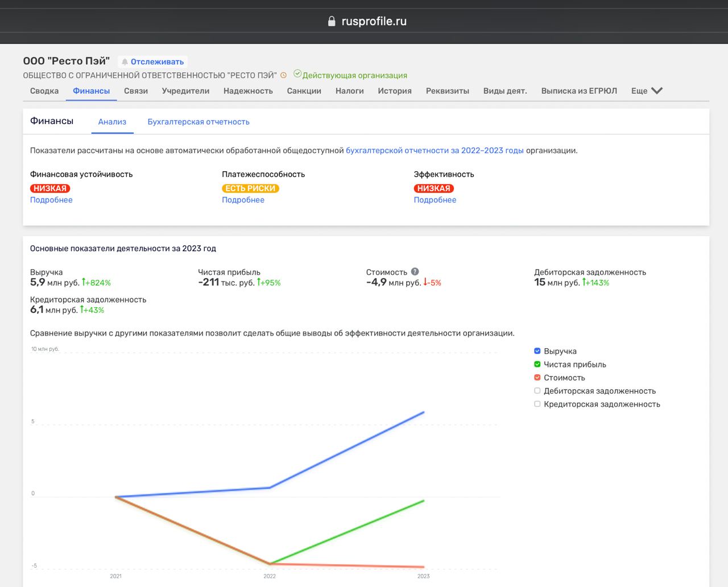Click the lock icon beside rusprofile.ru
Screen dimensions: 728x587
[332, 21]
